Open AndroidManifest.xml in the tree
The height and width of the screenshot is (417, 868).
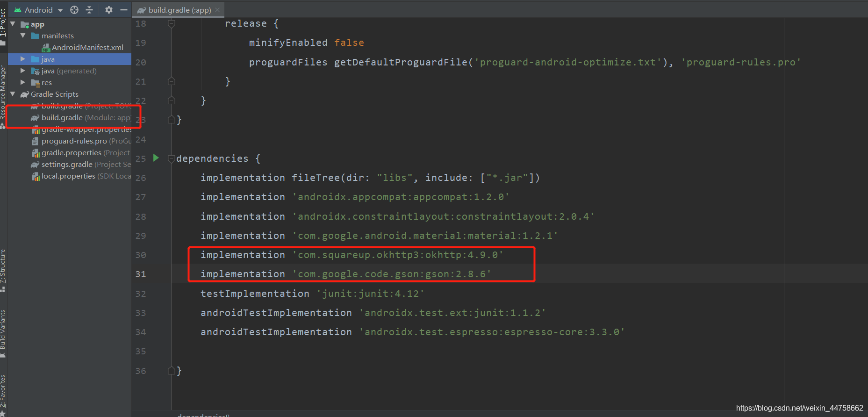[x=87, y=47]
